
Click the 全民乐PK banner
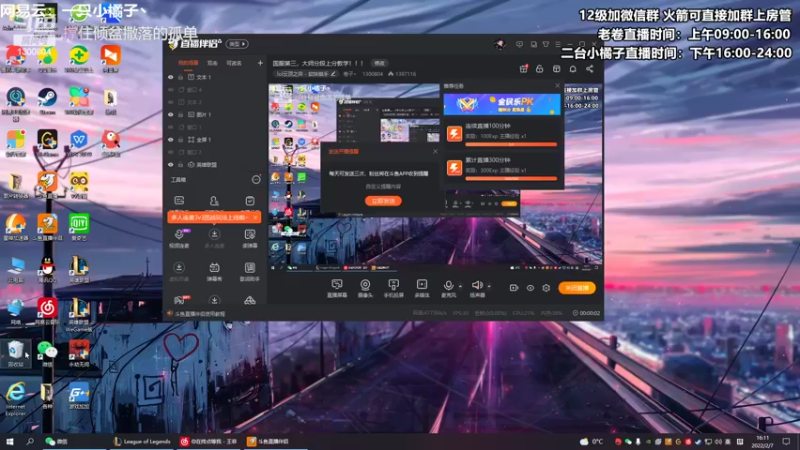(x=502, y=104)
